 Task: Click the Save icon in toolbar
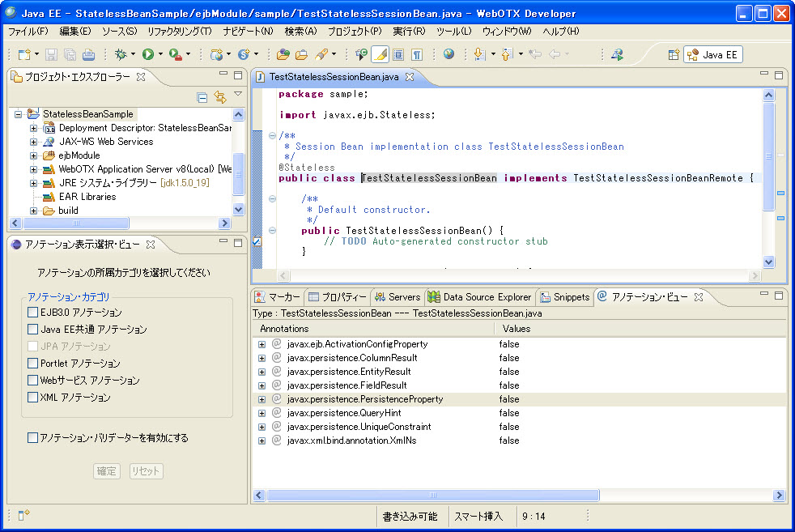pos(51,54)
